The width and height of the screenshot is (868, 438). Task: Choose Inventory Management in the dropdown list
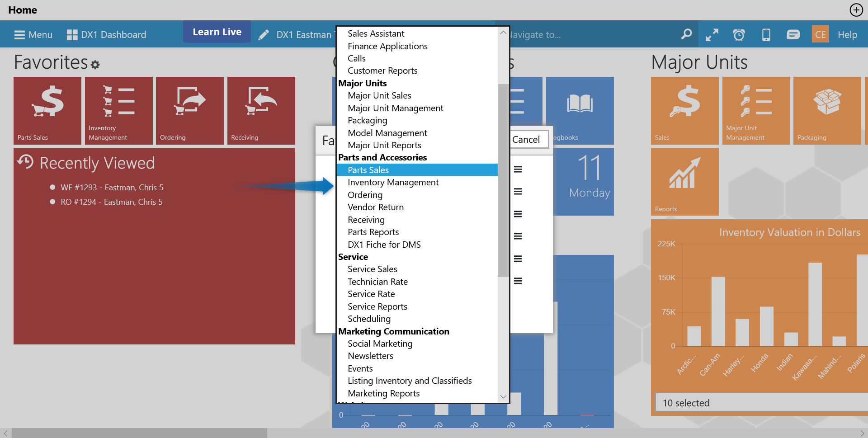(x=417, y=182)
